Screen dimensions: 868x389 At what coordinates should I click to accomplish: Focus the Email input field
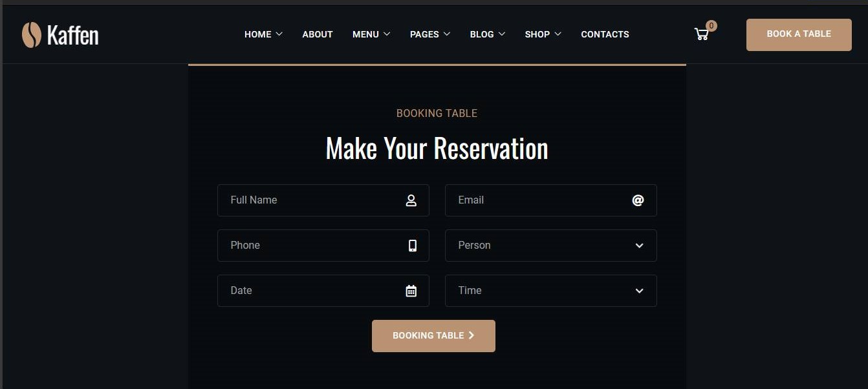(x=551, y=200)
